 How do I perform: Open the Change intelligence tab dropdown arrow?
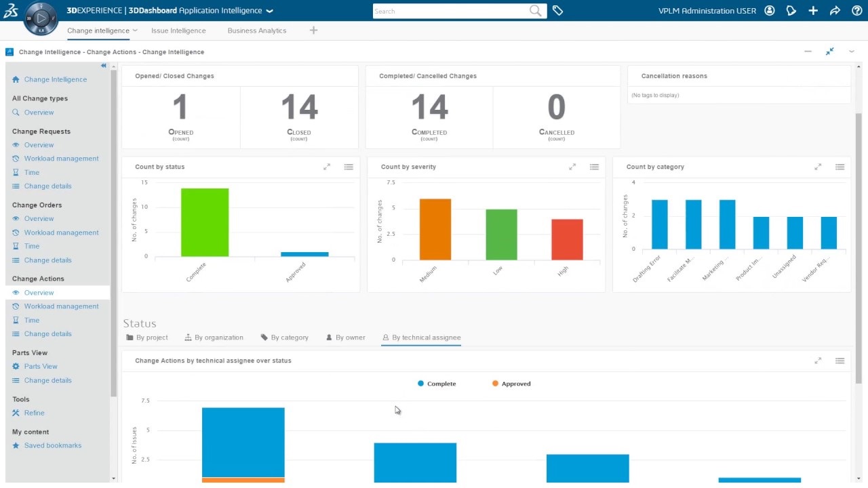(x=136, y=30)
